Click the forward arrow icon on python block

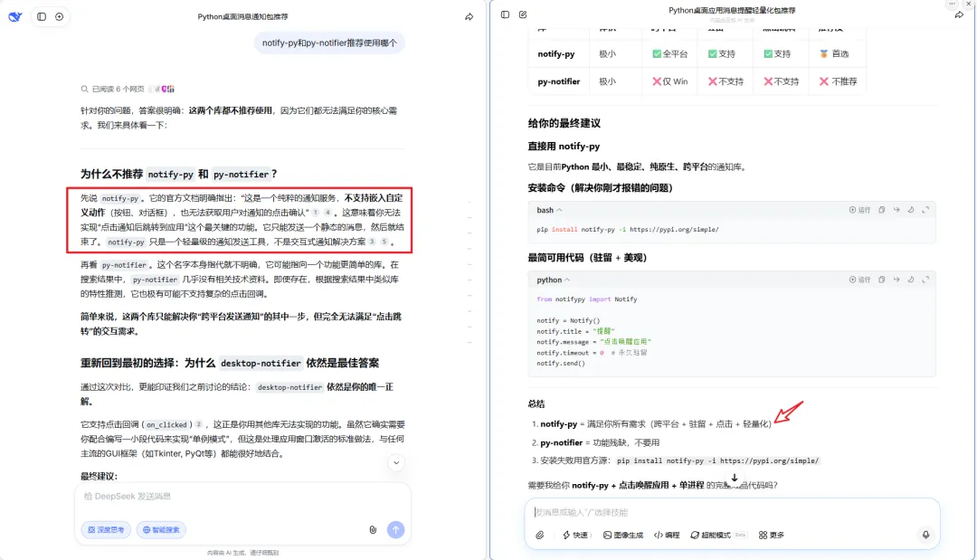[896, 280]
